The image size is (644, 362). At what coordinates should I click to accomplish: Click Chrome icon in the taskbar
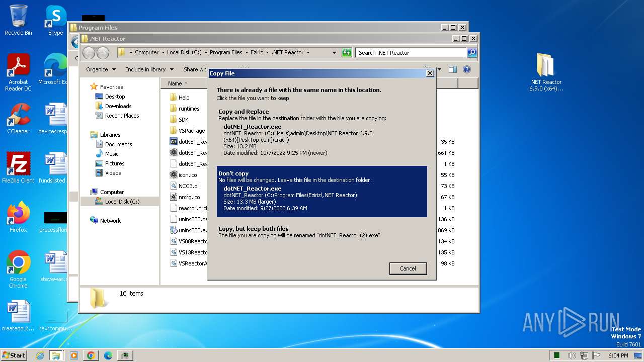coord(91,355)
